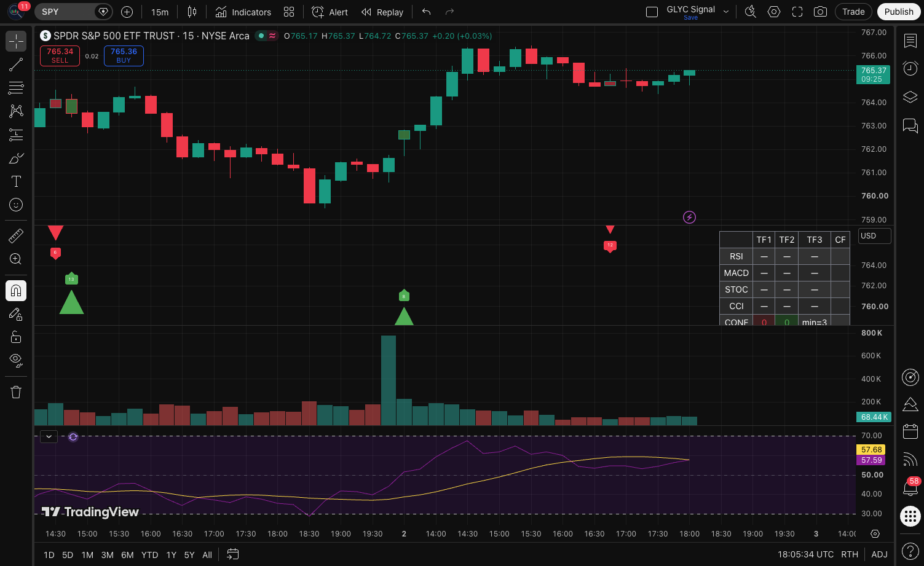Open the 18:05:34 UTC timezone menu
The height and width of the screenshot is (566, 924).
coord(806,554)
